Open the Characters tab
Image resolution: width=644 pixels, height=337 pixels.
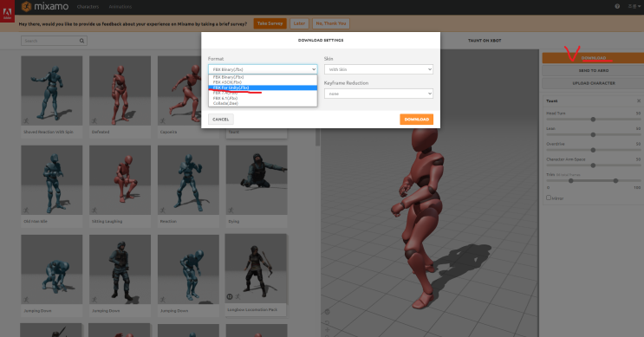point(88,7)
